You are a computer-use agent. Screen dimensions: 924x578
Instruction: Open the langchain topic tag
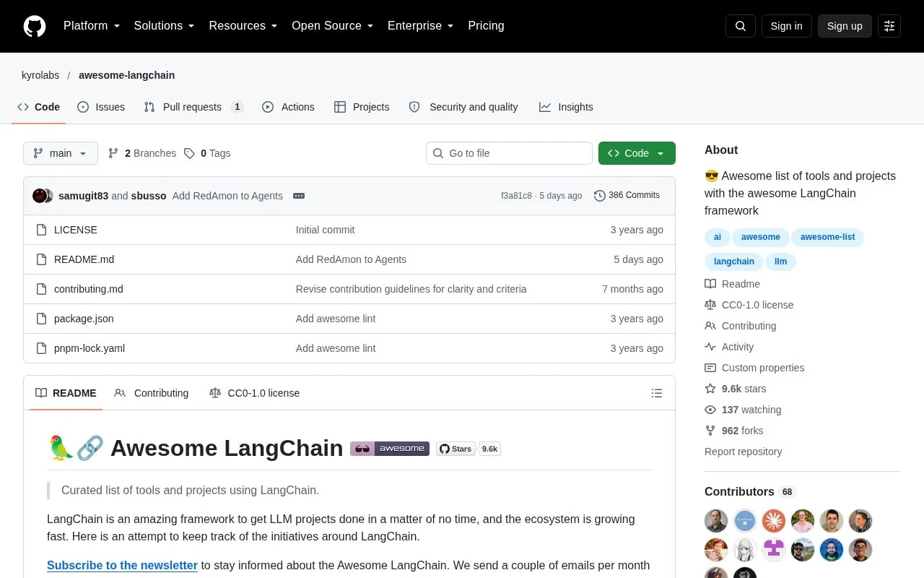pos(734,262)
